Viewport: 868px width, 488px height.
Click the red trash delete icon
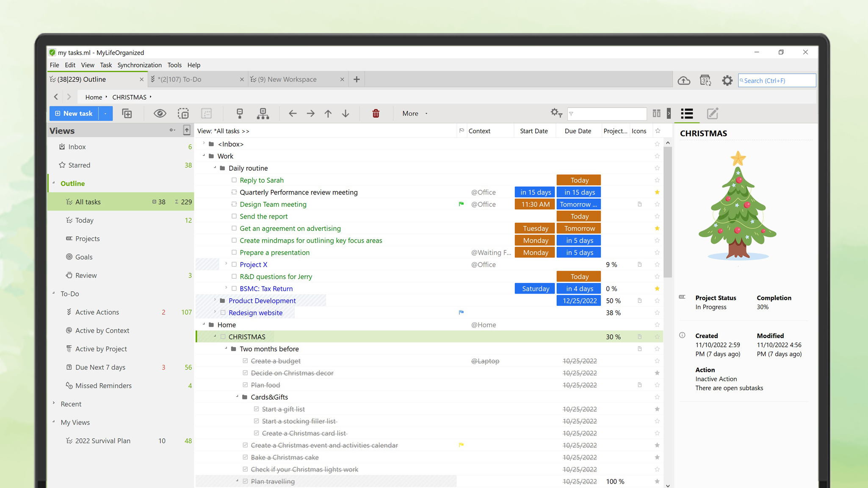[376, 114]
